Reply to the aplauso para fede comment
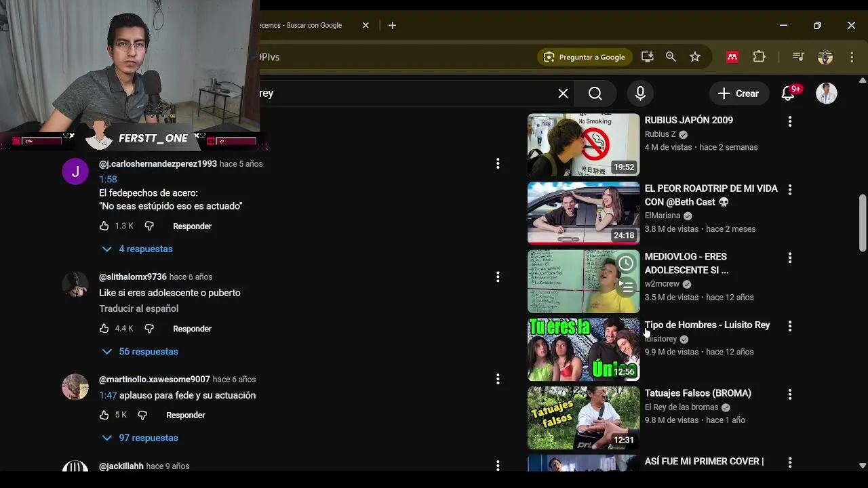The image size is (868, 488). (x=185, y=415)
